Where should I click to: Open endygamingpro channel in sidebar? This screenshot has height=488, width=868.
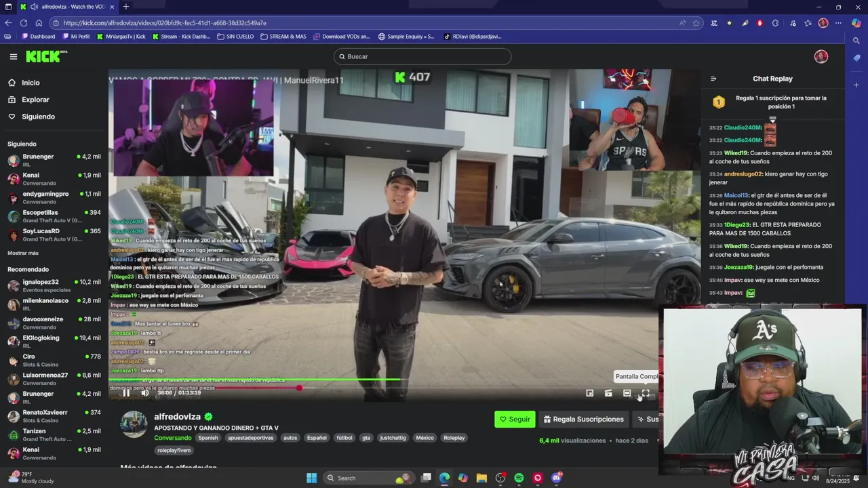(x=54, y=197)
